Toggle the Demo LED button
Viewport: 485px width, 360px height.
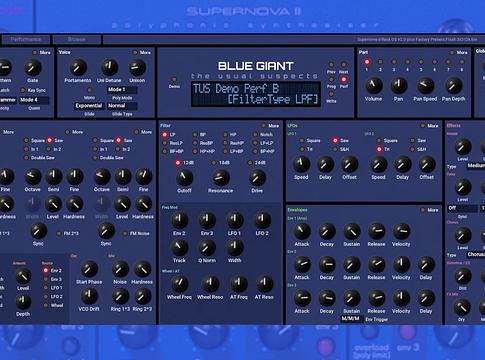click(x=174, y=79)
